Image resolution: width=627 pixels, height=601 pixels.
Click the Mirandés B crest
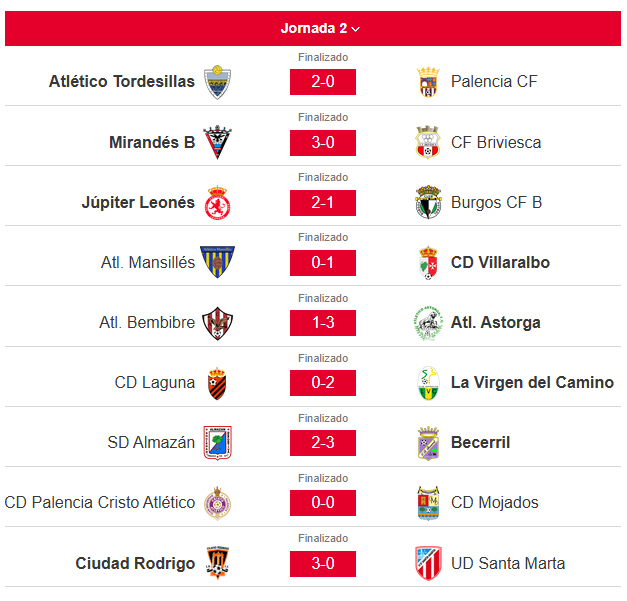217,142
